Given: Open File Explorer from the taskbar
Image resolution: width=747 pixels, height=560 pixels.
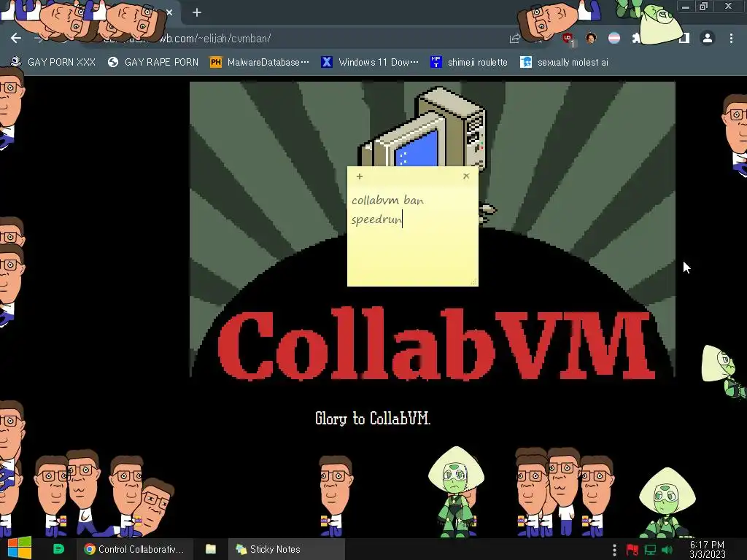Looking at the screenshot, I should click(211, 549).
